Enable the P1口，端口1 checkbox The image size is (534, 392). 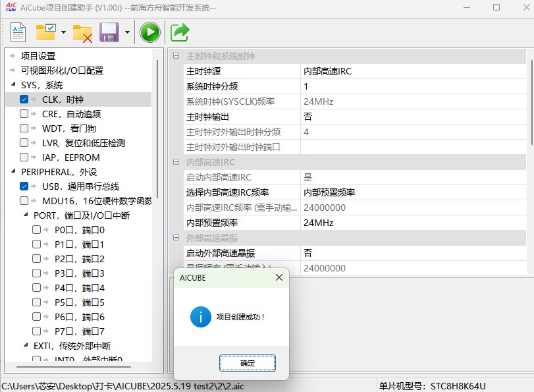point(36,244)
